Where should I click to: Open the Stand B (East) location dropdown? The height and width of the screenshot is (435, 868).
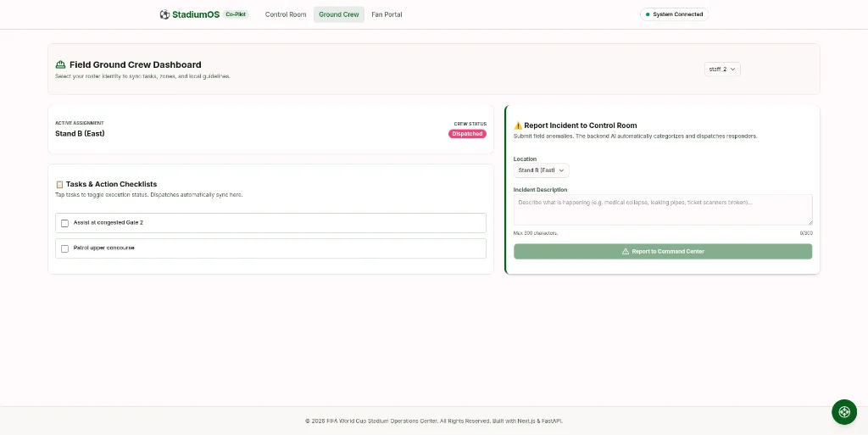coord(541,170)
